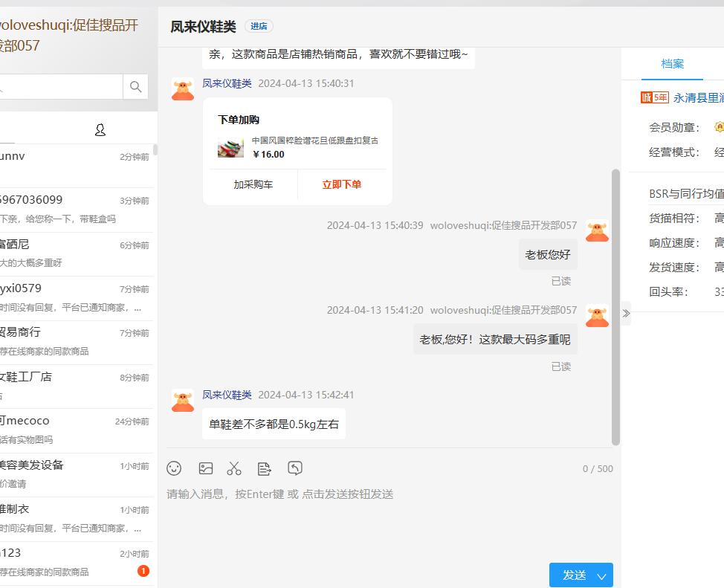Open the 女鞋工厂店 conversation
724x588 pixels.
(x=76, y=387)
